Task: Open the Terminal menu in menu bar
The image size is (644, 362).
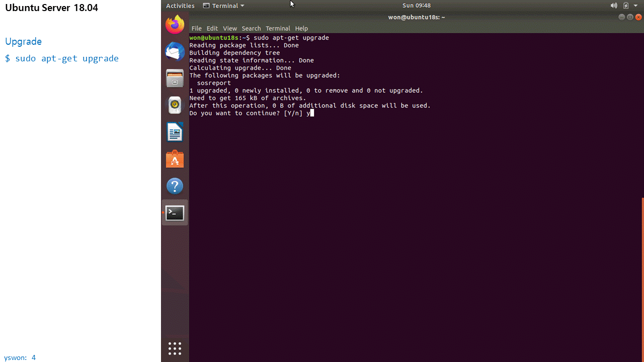Action: pyautogui.click(x=278, y=29)
